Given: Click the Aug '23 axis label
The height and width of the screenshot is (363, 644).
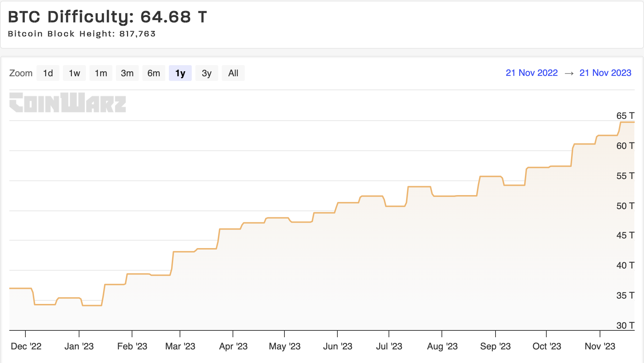Looking at the screenshot, I should [443, 346].
